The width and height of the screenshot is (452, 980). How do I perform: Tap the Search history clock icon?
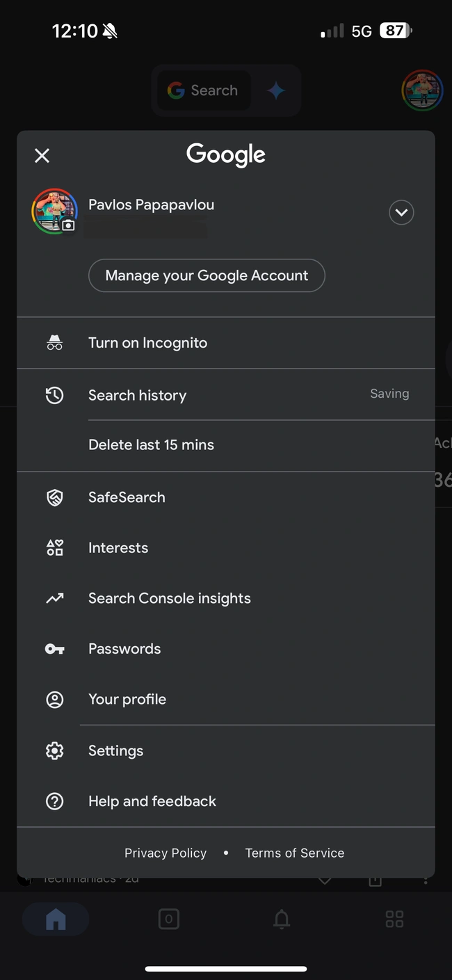54,395
